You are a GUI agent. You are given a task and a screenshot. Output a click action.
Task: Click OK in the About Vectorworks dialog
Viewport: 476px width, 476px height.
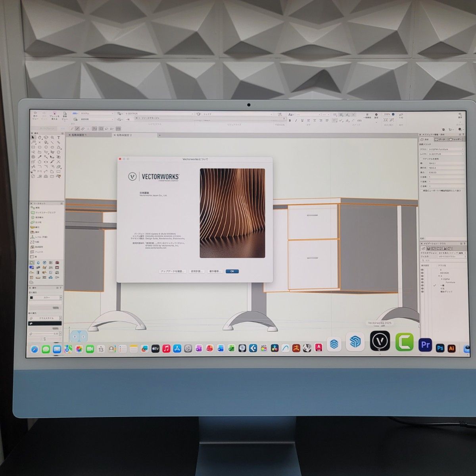pos(232,271)
